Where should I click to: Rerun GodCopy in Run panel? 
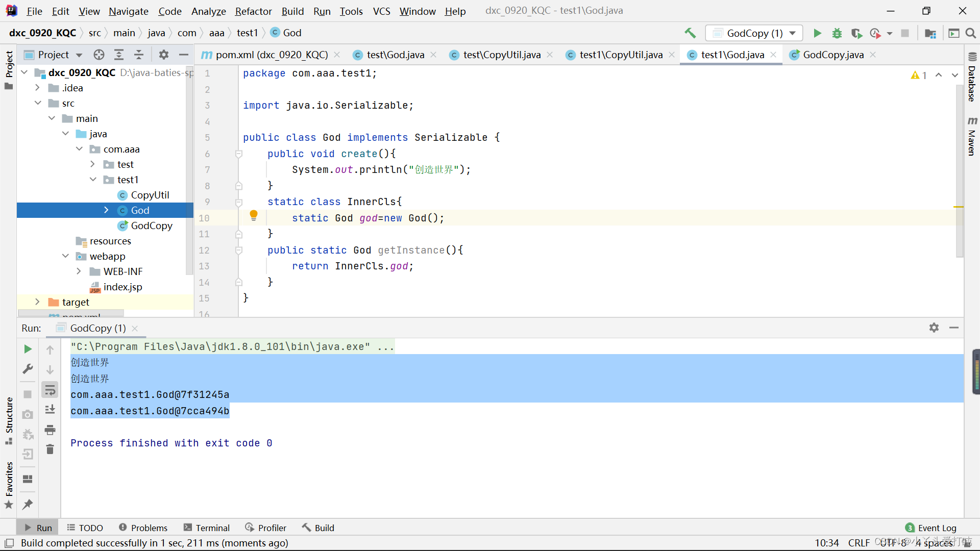click(x=28, y=349)
